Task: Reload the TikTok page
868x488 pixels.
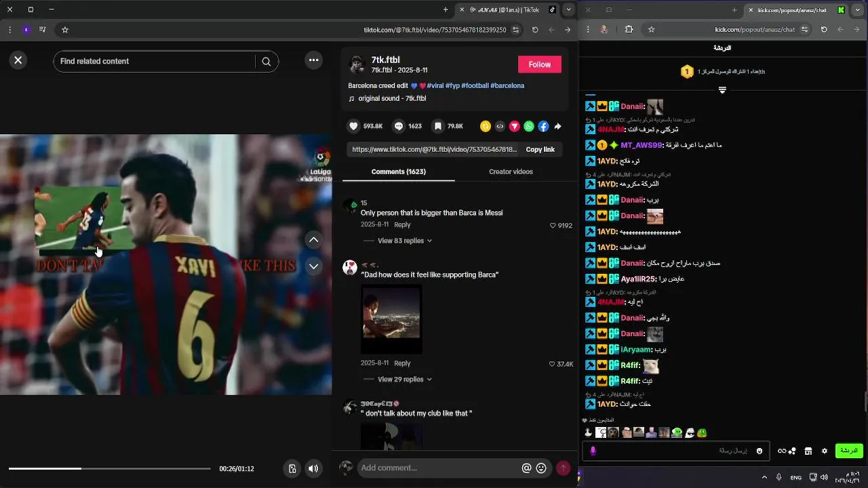Action: click(x=535, y=30)
